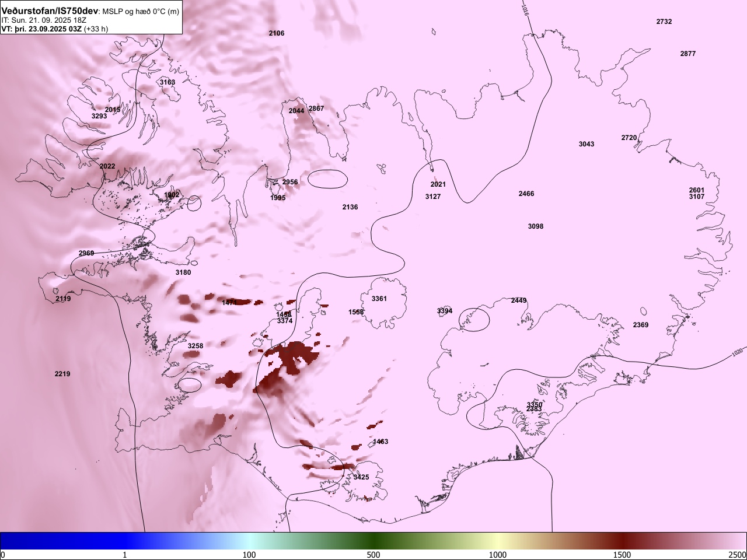Click the map value 2969
The width and height of the screenshot is (747, 560).
point(86,253)
